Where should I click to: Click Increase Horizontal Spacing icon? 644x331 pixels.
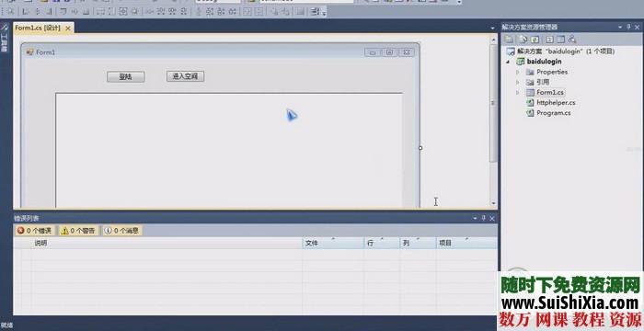pos(161,12)
